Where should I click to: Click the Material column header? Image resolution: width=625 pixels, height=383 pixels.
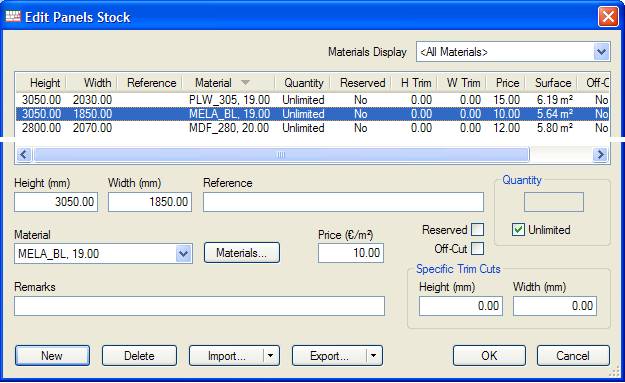coord(228,83)
